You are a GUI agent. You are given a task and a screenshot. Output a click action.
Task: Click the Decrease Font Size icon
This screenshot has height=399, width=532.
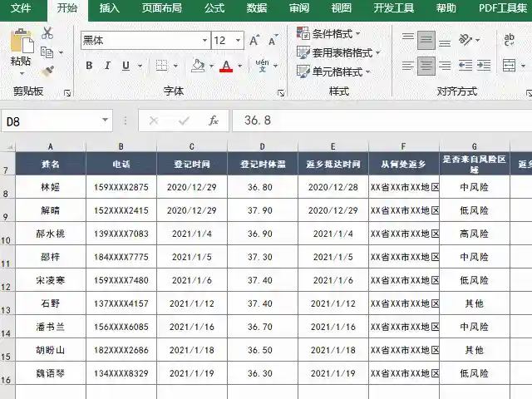pos(272,40)
